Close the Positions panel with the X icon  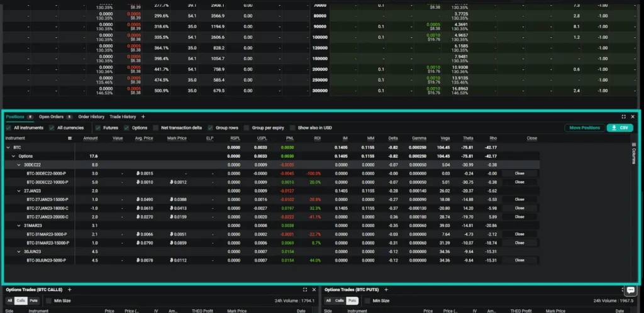point(633,116)
